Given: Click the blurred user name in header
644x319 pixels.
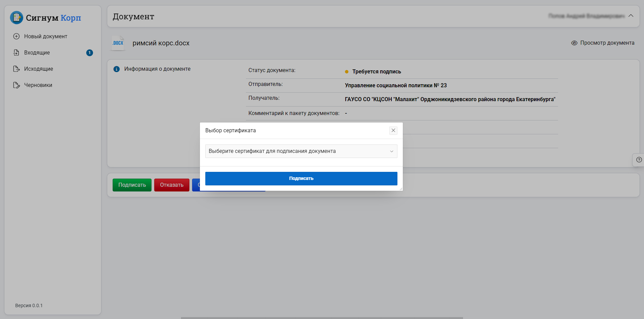Looking at the screenshot, I should [x=586, y=16].
